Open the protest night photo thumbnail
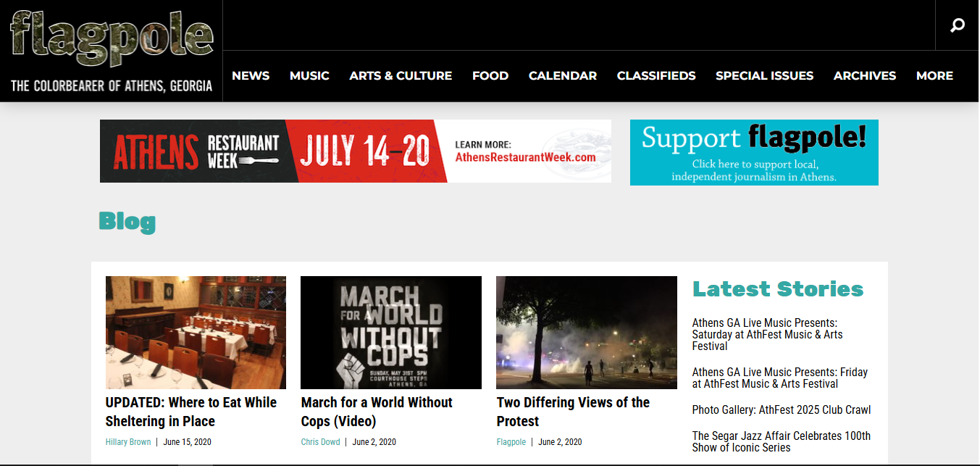 click(587, 333)
